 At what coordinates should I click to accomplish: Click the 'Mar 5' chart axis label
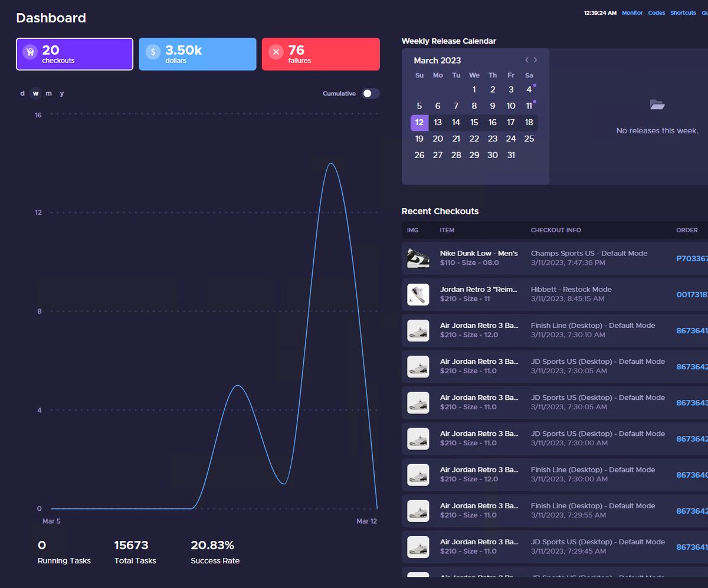coord(51,521)
